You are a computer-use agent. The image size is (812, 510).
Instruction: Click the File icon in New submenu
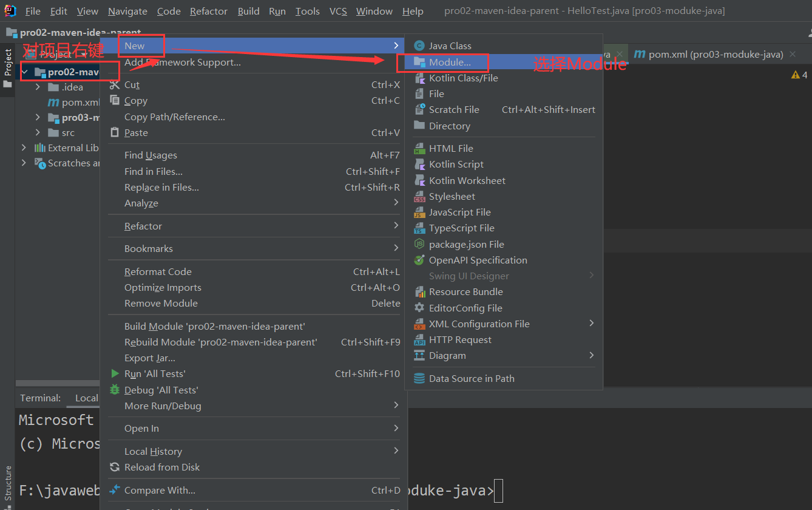tap(419, 93)
